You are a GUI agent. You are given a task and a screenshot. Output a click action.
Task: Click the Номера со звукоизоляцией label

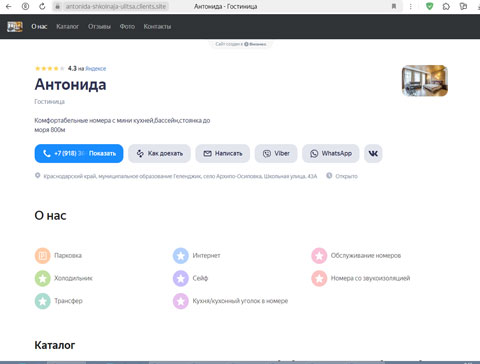[x=370, y=278]
